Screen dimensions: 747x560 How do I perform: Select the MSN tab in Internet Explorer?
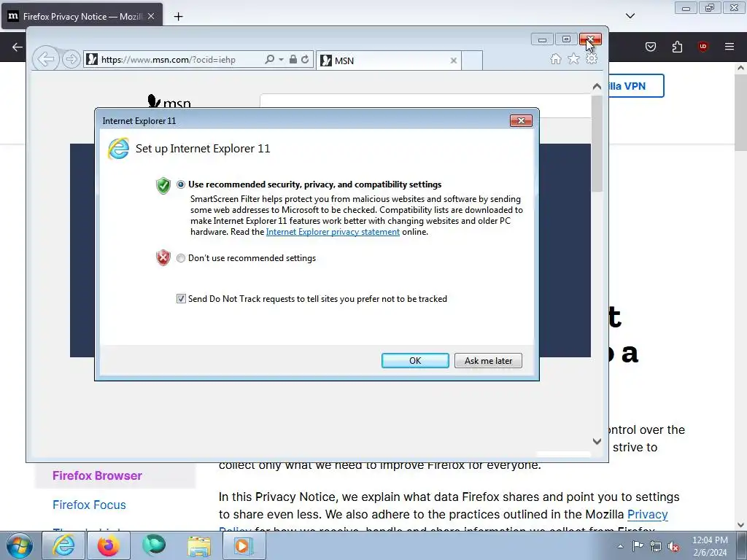tap(388, 61)
